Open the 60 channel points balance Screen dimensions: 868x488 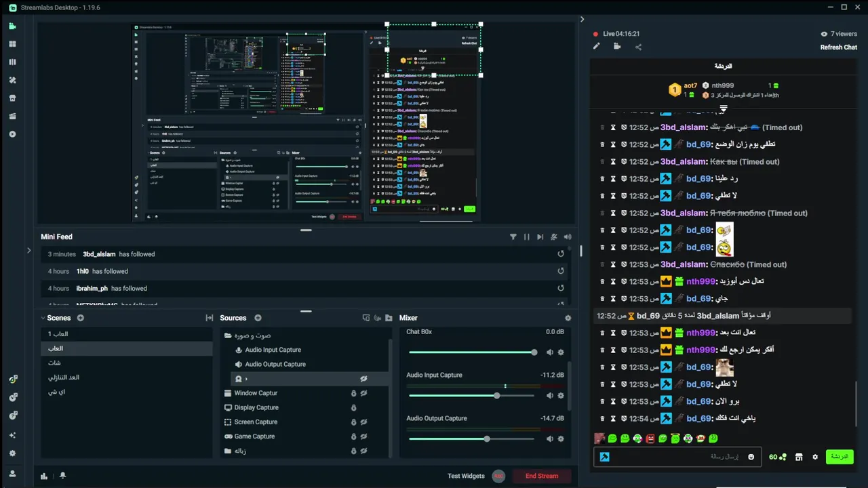(x=778, y=457)
